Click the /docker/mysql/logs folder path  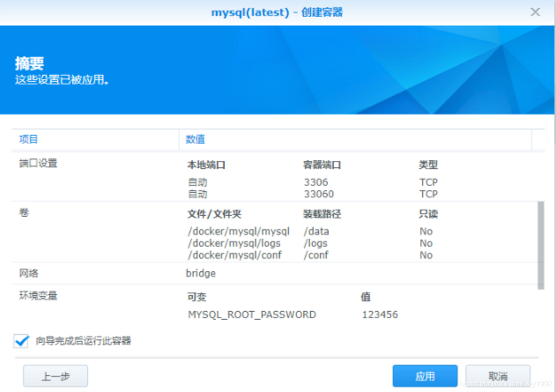click(234, 243)
